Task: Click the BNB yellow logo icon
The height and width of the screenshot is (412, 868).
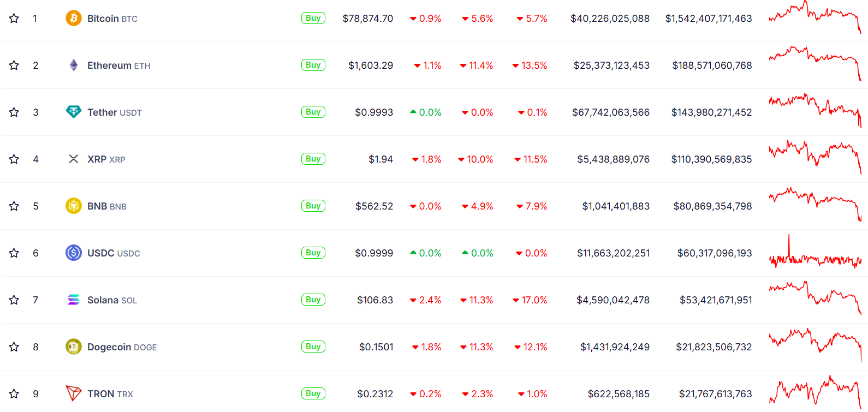Action: point(74,206)
